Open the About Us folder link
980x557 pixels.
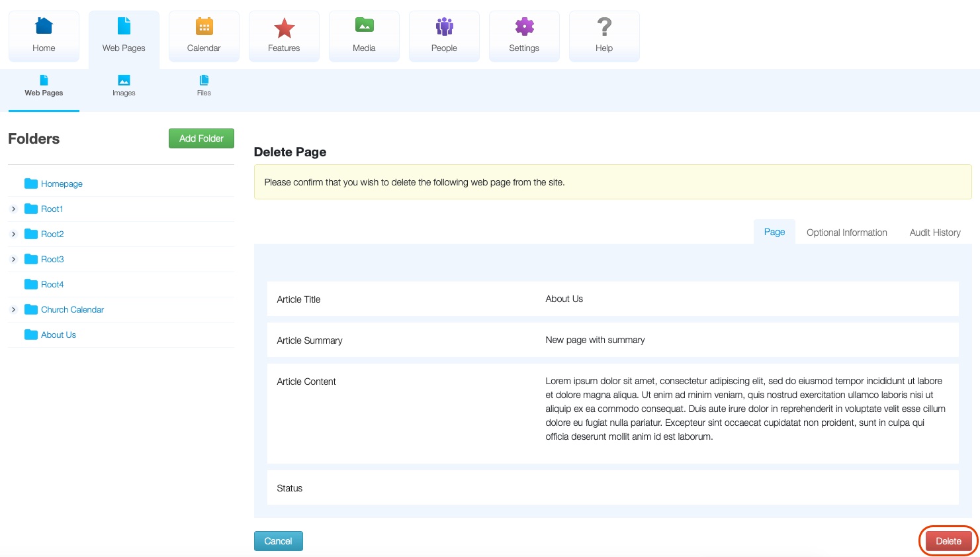click(58, 334)
